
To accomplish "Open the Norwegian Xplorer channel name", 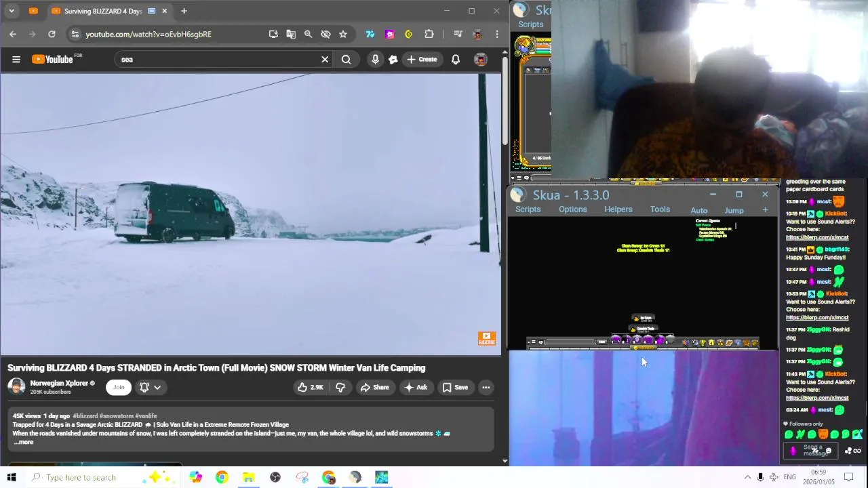I will (59, 383).
